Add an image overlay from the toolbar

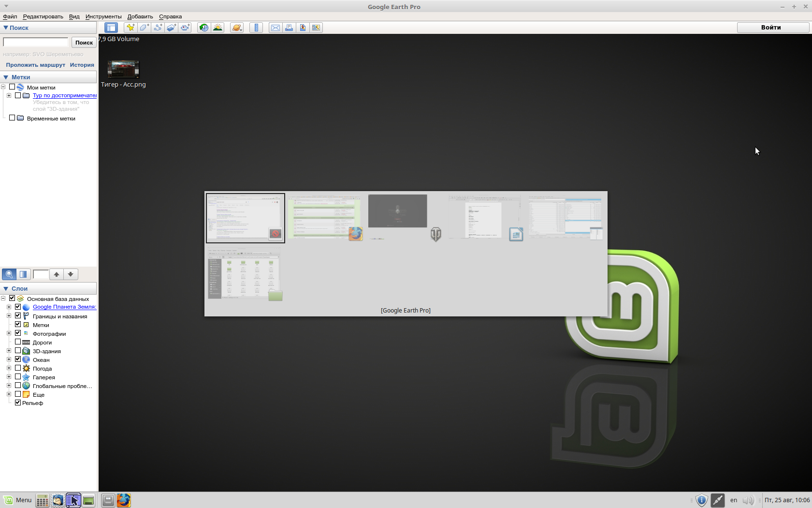(x=171, y=28)
